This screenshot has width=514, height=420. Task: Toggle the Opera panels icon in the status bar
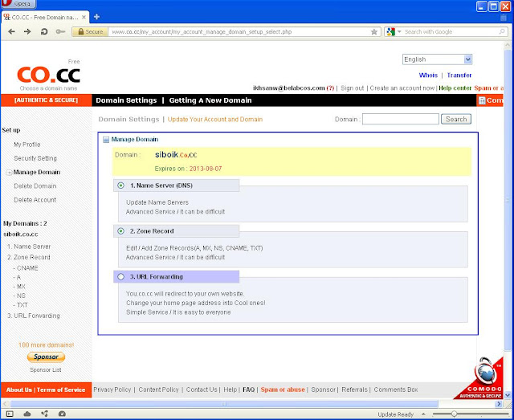coord(10,414)
